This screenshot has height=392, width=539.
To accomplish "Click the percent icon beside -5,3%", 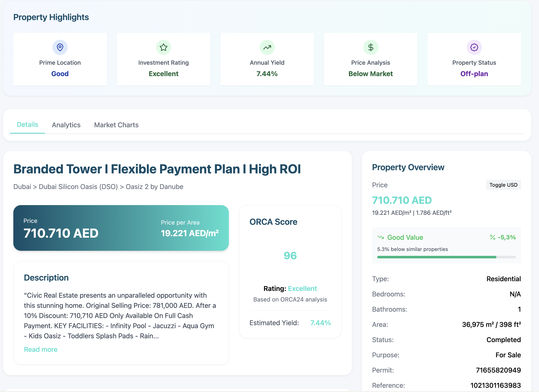I will tap(492, 237).
